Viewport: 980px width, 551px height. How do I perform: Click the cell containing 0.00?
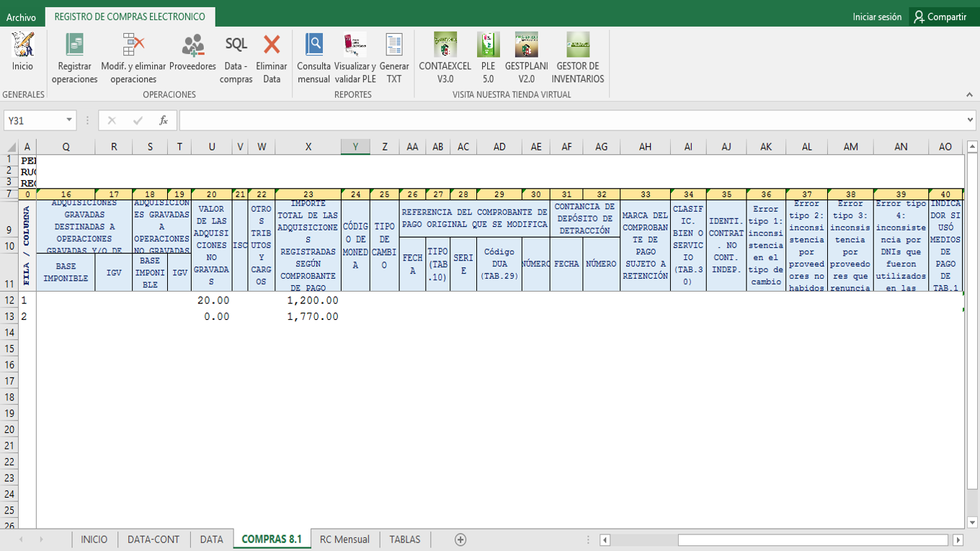point(212,316)
